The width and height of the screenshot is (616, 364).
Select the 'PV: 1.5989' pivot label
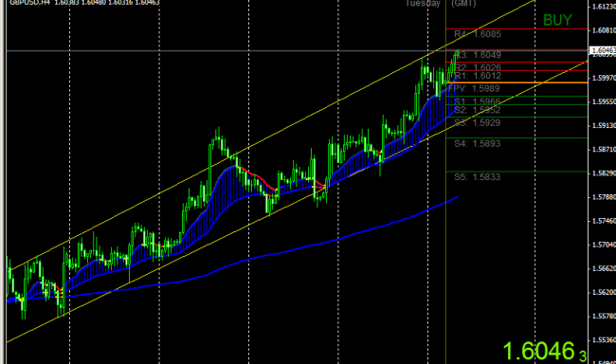coord(474,89)
